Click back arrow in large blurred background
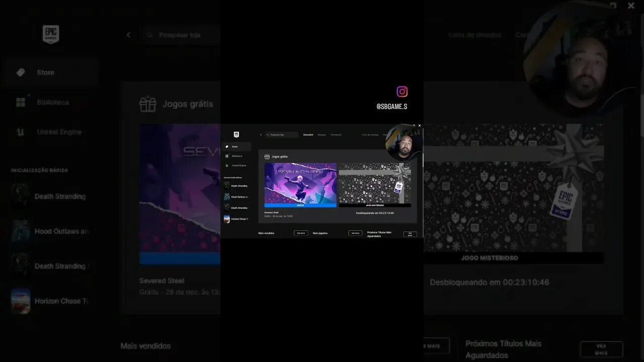644x362 pixels. (x=129, y=35)
